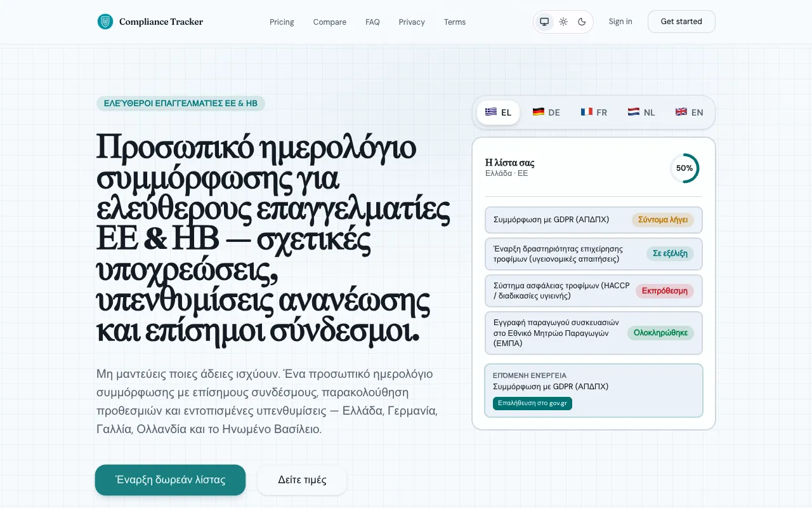The width and height of the screenshot is (812, 508).
Task: Click the Ελλάδα · ΕΕ subtitle
Action: (x=506, y=173)
